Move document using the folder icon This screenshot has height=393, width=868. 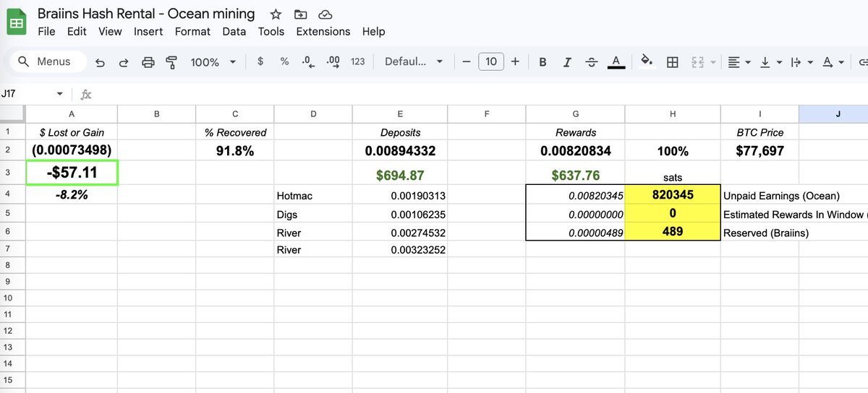click(300, 14)
